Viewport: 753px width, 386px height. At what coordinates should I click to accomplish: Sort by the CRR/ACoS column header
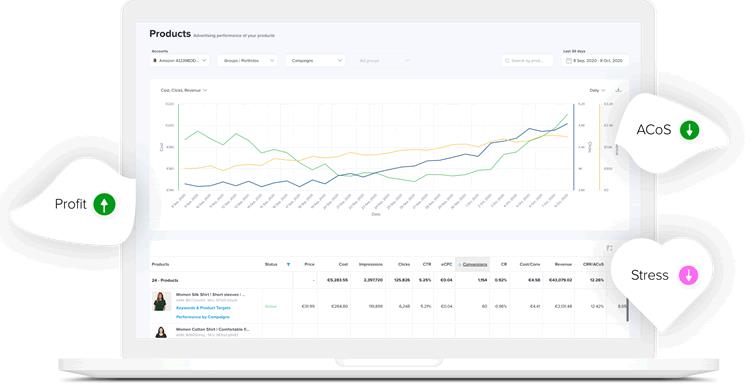click(594, 265)
